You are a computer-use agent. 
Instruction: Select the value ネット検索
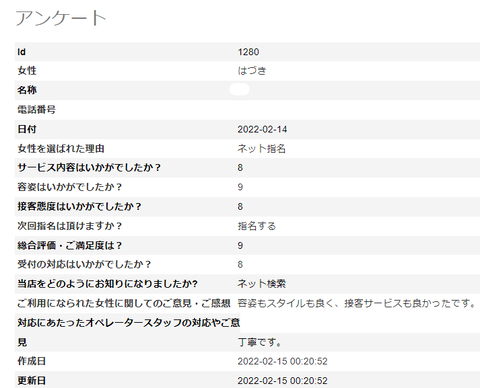coord(262,284)
